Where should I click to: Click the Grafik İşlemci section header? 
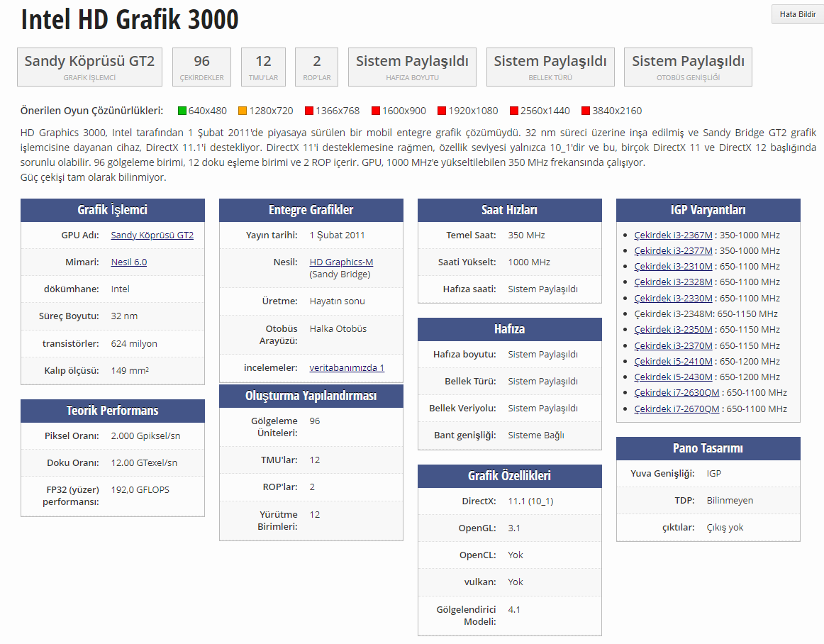[113, 210]
